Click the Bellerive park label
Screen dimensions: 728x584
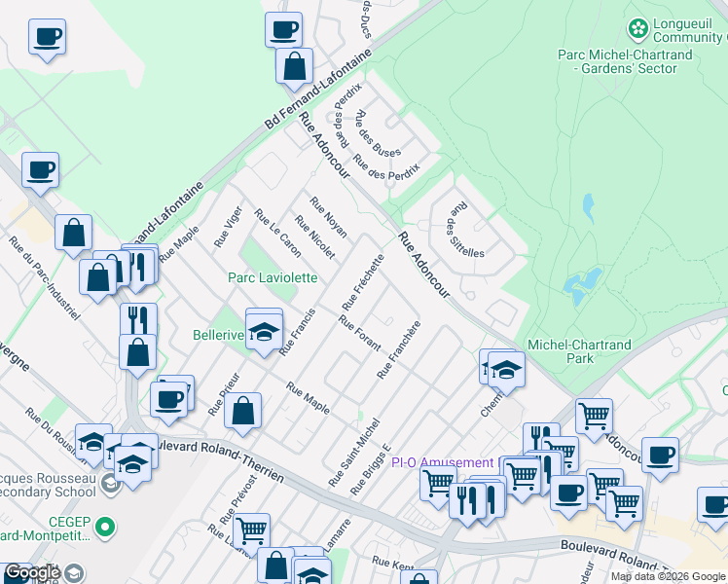219,335
